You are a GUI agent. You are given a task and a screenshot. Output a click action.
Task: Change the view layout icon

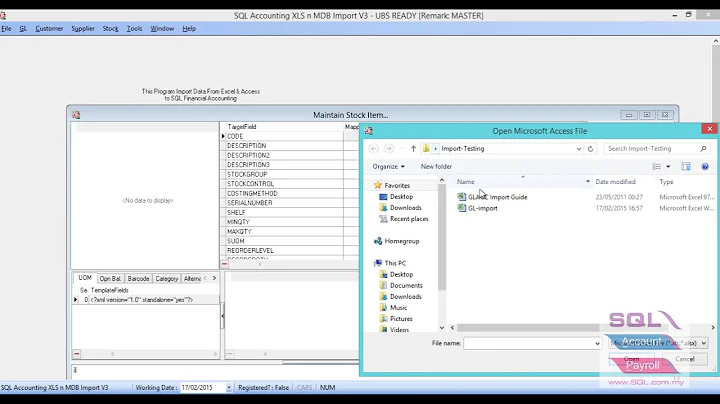point(657,167)
